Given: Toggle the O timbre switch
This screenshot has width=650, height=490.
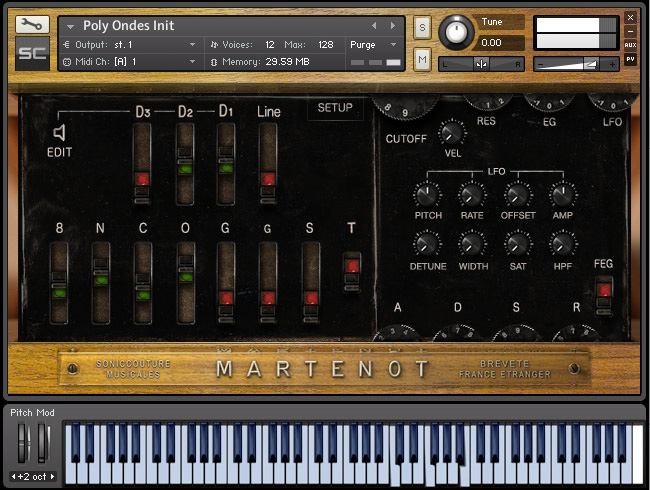Looking at the screenshot, I should coord(186,283).
